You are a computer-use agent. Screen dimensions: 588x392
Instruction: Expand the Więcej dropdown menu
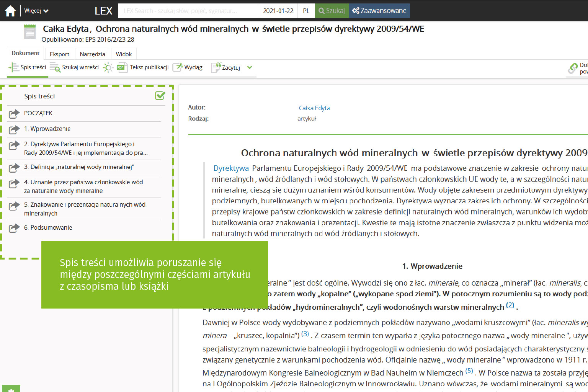[36, 11]
